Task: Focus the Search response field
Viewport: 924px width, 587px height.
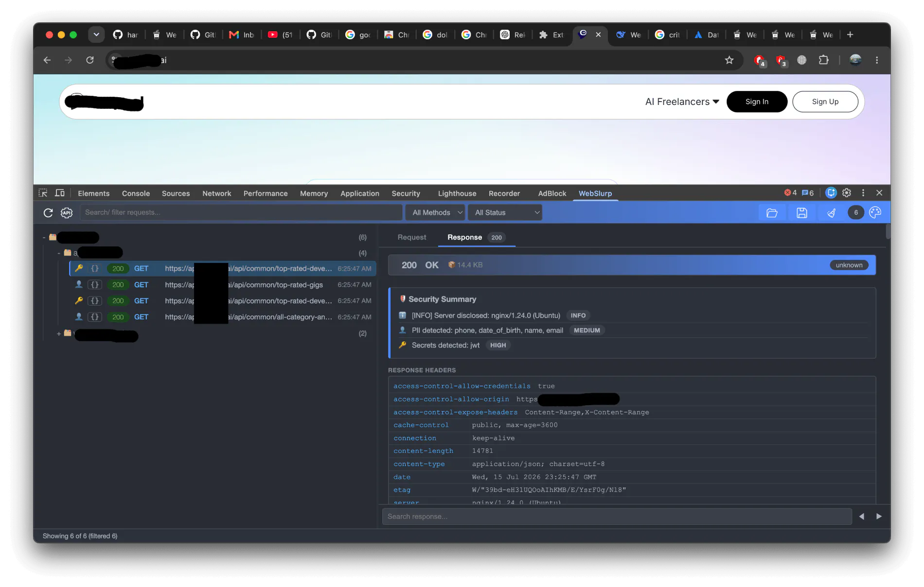Action: click(617, 517)
